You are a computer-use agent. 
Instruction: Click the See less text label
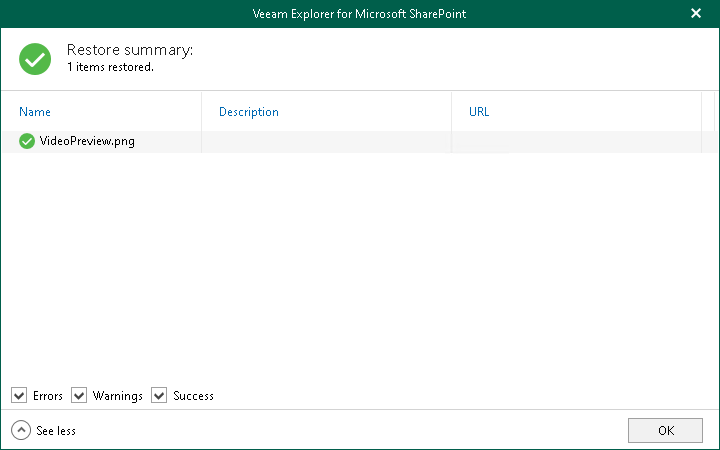(56, 431)
